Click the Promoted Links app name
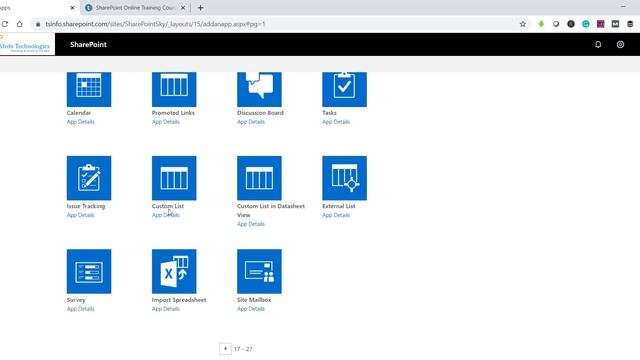Image resolution: width=640 pixels, height=360 pixels. click(173, 113)
